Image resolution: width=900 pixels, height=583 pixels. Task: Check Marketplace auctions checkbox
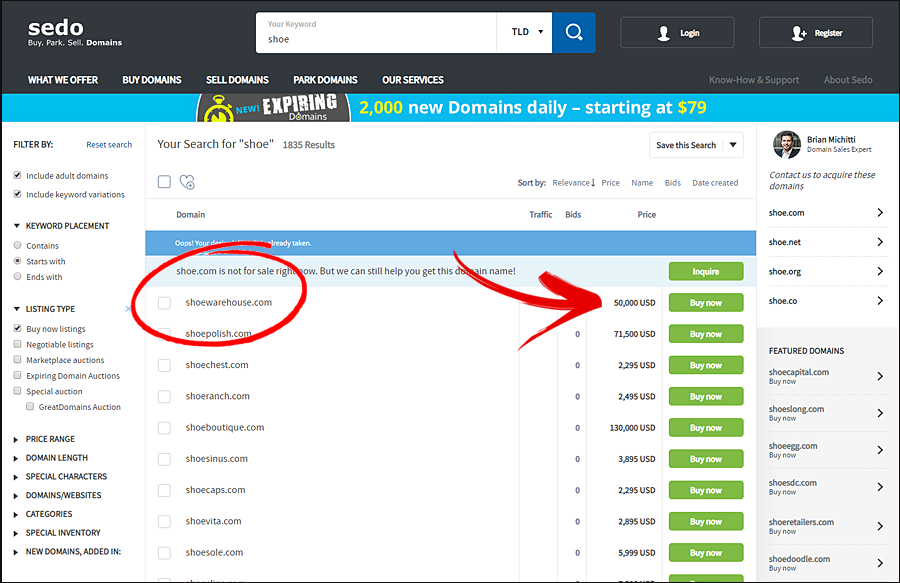(17, 359)
